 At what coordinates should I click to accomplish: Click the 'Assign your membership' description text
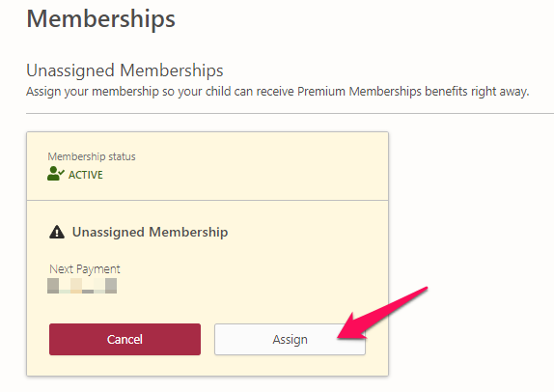[277, 92]
